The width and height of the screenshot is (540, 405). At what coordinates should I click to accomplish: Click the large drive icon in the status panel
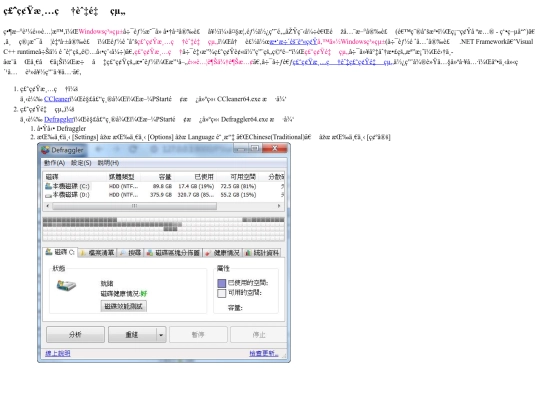[x=66, y=285]
